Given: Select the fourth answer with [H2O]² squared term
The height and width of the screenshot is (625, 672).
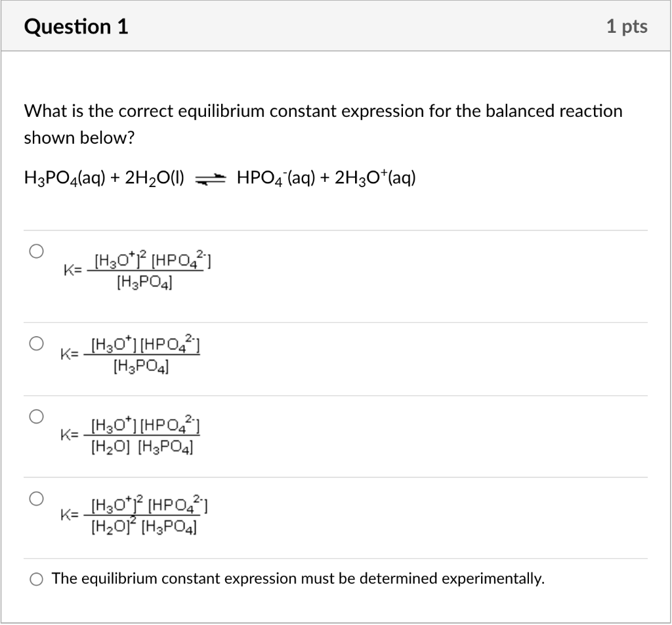Looking at the screenshot, I should tap(36, 498).
